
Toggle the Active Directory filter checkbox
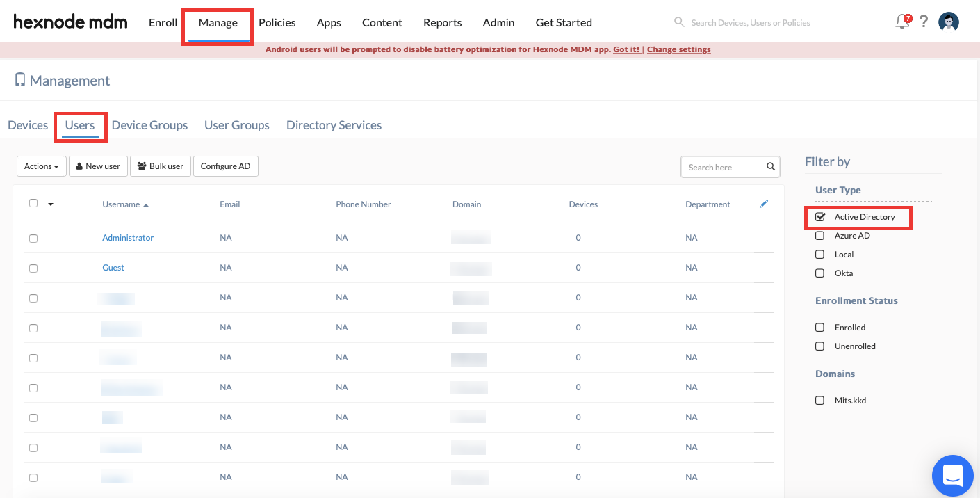820,217
